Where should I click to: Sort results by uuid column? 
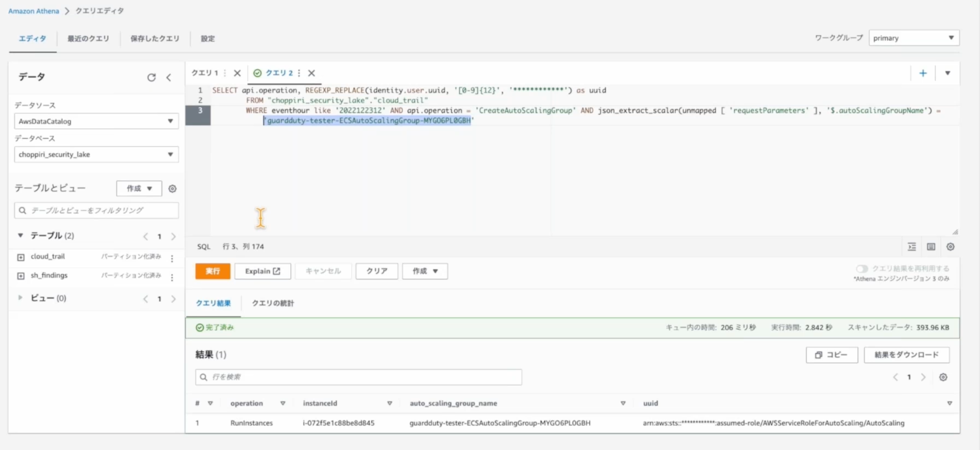coord(950,403)
